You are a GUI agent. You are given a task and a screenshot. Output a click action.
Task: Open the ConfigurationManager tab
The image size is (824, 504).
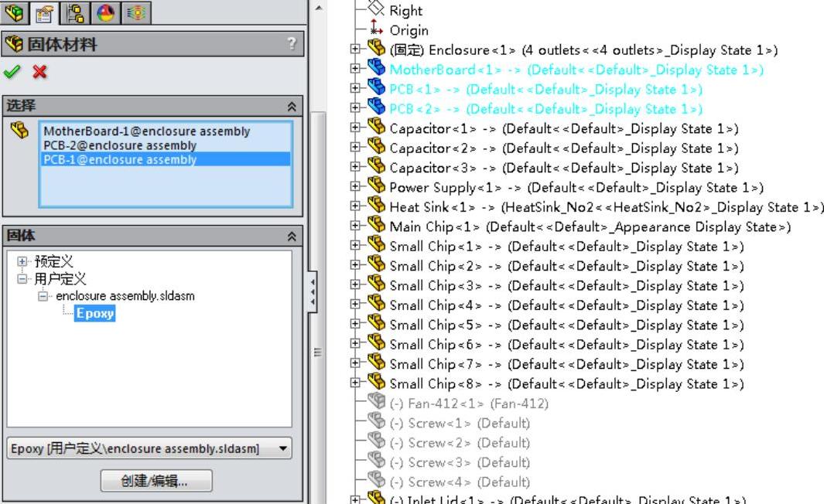77,12
